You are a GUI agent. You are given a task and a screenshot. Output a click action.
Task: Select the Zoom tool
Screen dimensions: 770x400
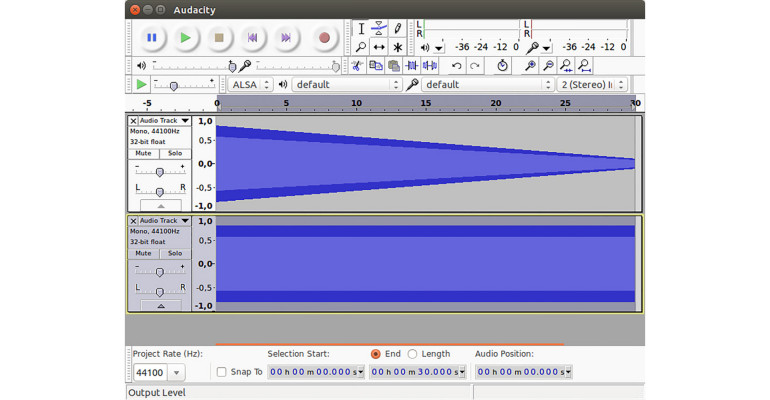[361, 47]
